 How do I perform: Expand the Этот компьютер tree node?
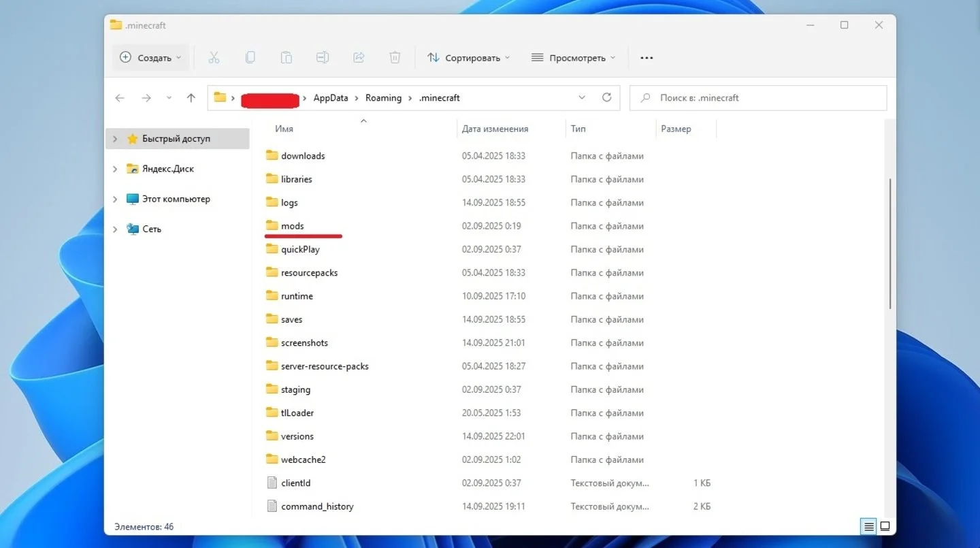pyautogui.click(x=115, y=199)
